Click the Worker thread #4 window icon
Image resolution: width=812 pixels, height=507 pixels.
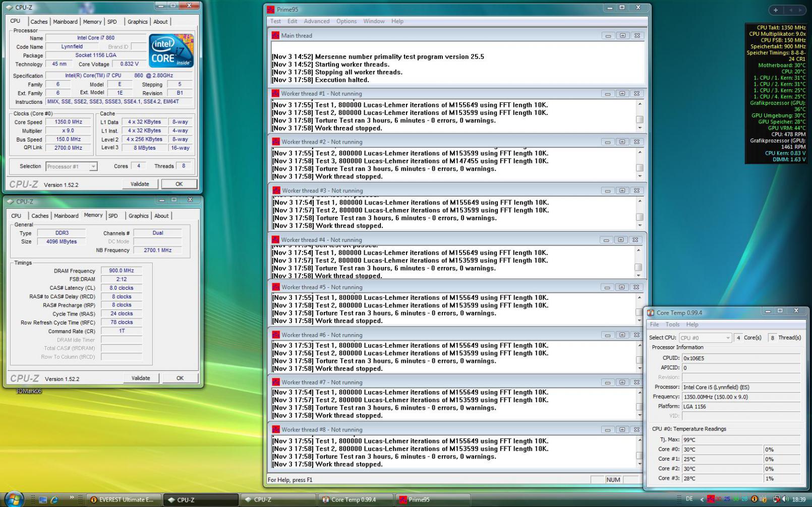[x=276, y=239]
